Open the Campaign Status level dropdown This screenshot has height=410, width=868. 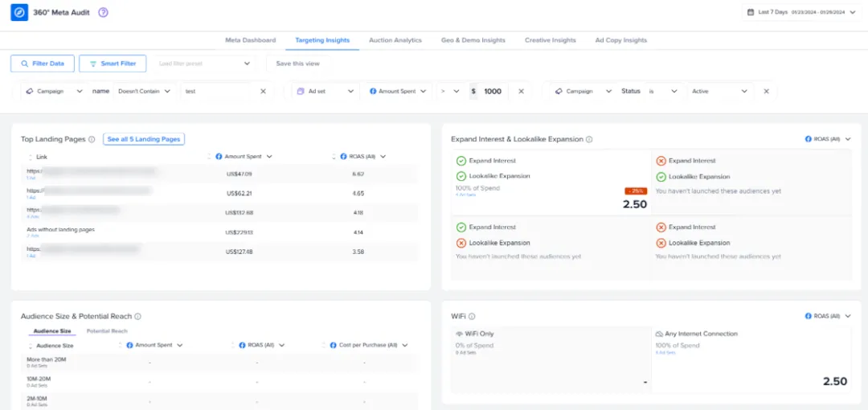[584, 92]
